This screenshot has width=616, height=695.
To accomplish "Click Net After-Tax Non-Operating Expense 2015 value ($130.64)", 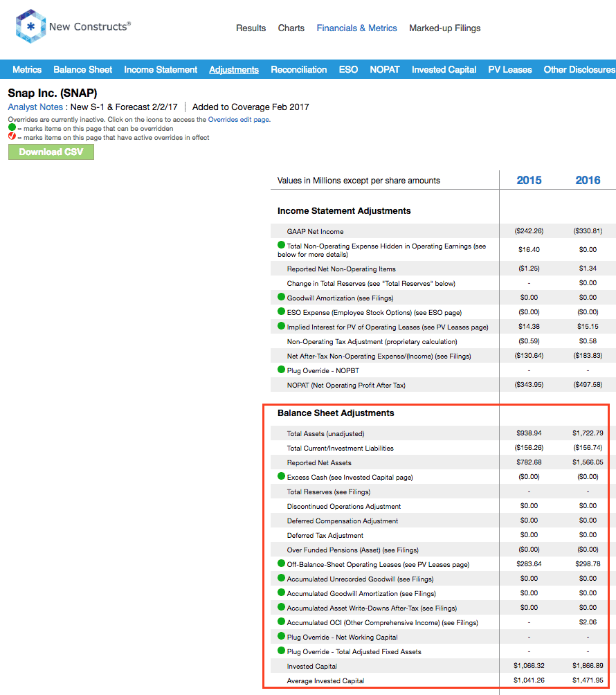I will point(529,356).
